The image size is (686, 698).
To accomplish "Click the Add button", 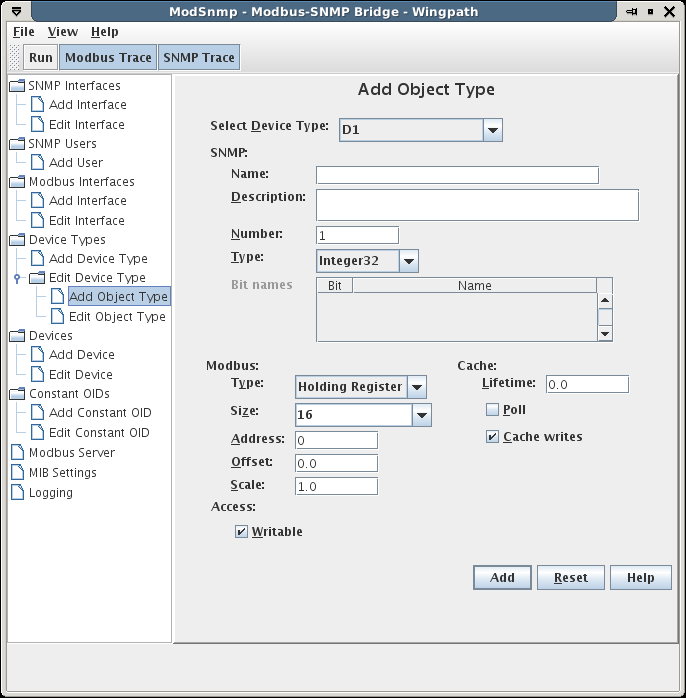I will tap(502, 577).
